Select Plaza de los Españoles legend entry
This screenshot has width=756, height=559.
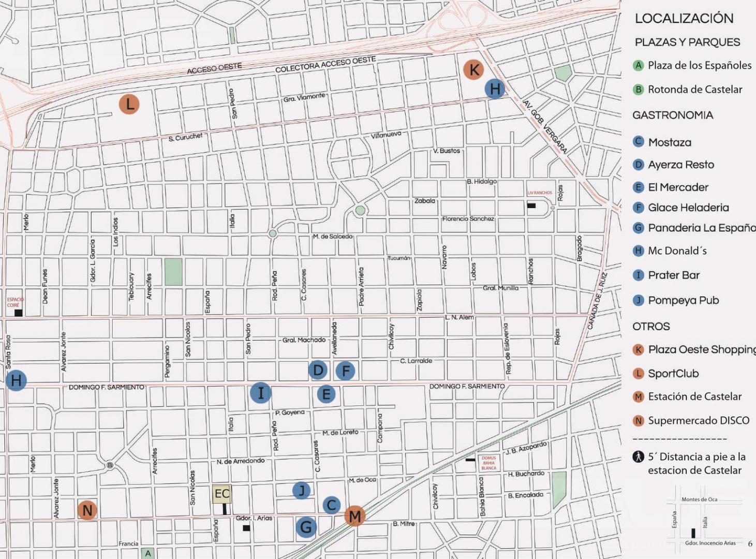(692, 65)
